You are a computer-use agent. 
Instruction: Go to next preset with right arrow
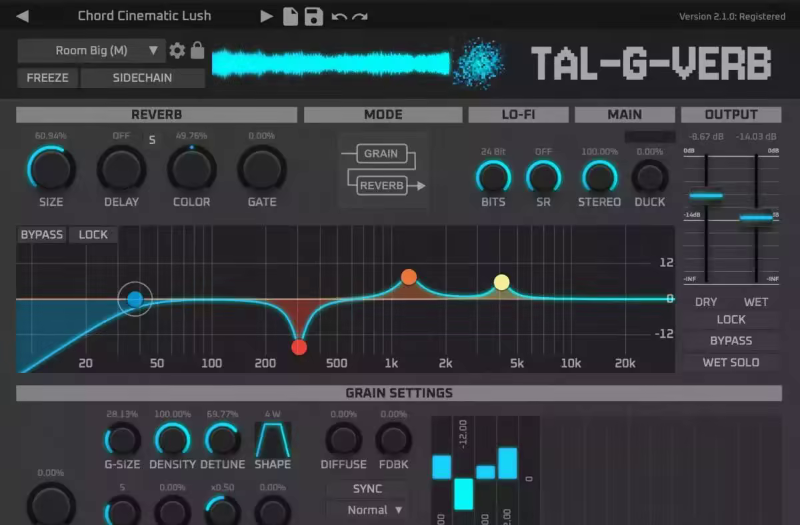tap(266, 16)
